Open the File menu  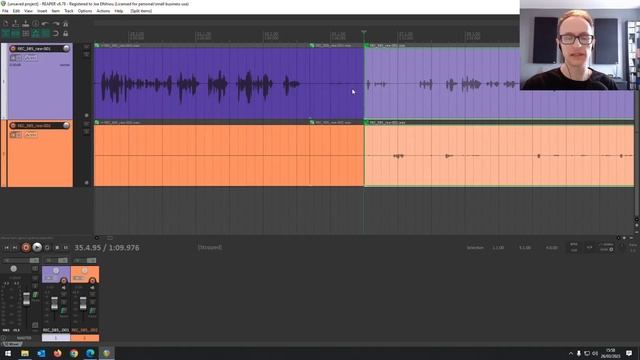pos(5,11)
